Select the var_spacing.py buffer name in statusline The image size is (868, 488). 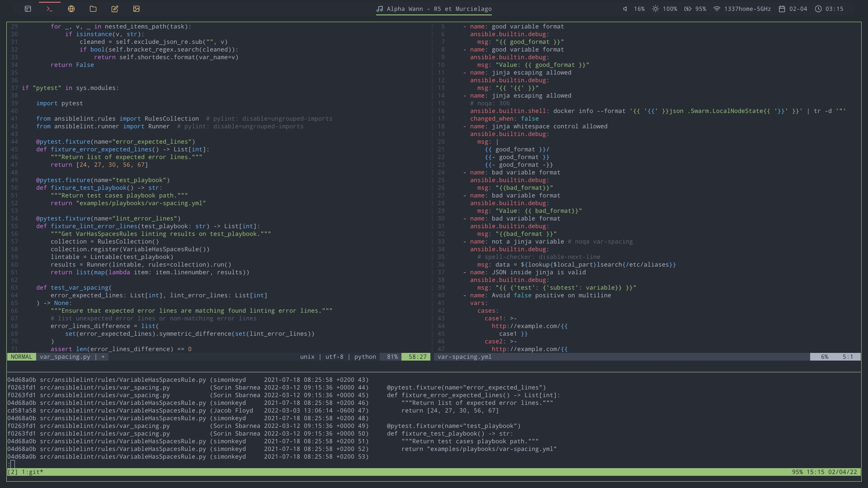(x=65, y=357)
